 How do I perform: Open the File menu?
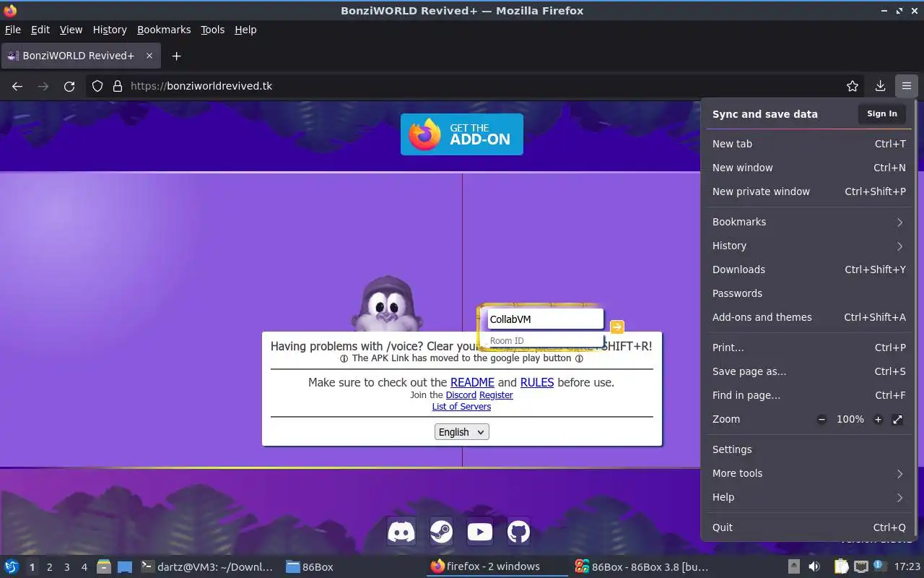click(13, 30)
